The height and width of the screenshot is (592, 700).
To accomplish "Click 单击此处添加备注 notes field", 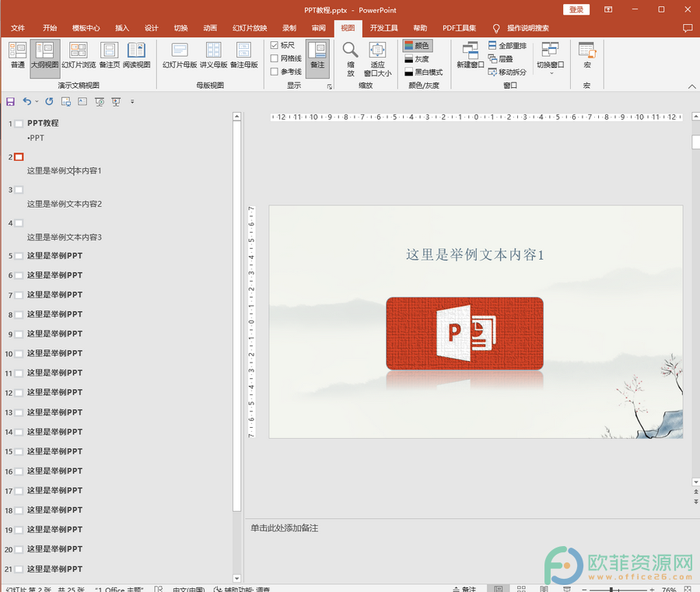I will pyautogui.click(x=285, y=528).
